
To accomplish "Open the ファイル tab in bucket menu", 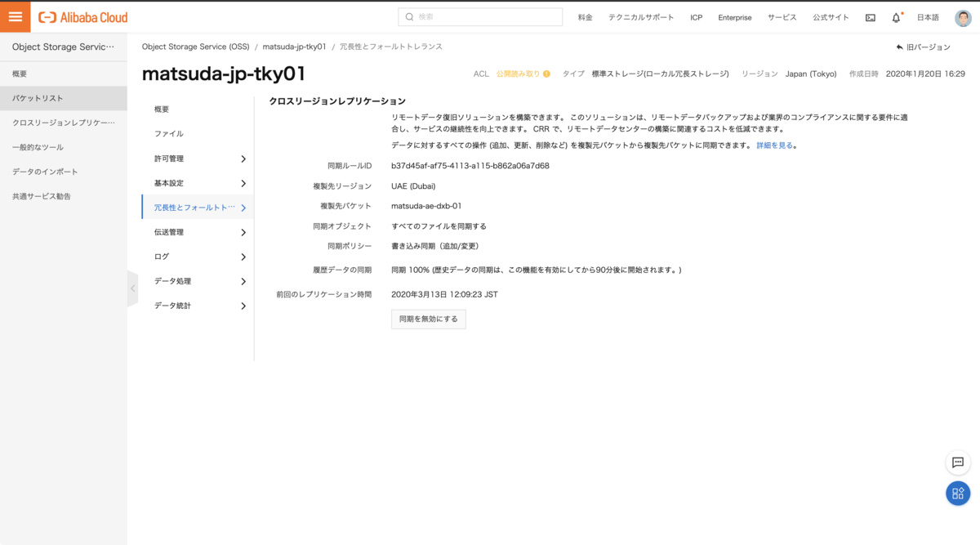I will pos(169,133).
